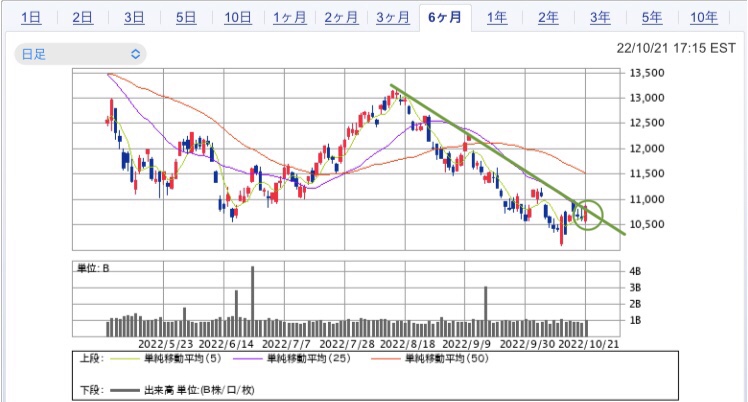Open the 3年 chart range
The height and width of the screenshot is (402, 748).
click(600, 18)
